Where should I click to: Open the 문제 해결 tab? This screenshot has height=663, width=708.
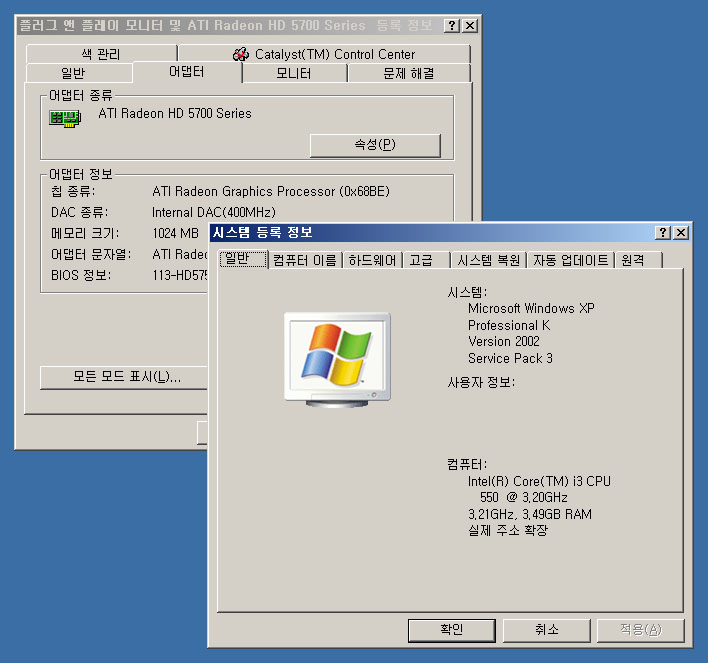(x=409, y=73)
